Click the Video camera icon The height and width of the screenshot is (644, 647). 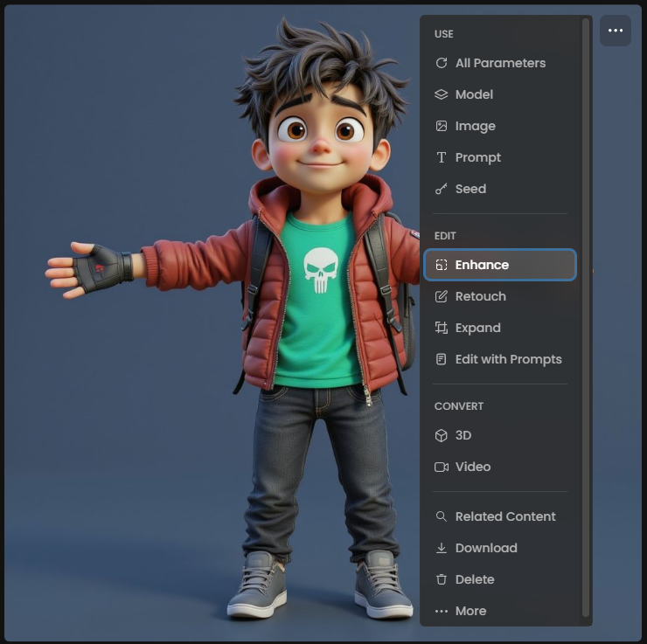[x=442, y=467]
